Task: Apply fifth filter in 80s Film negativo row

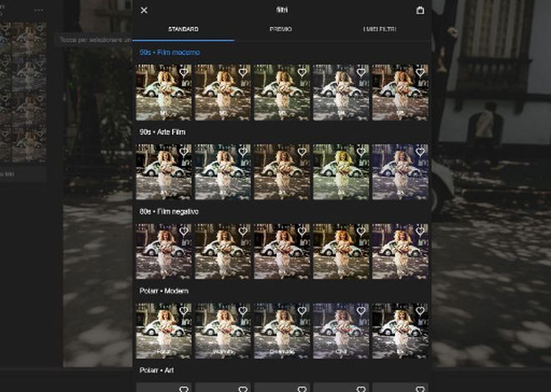Action: tap(400, 251)
